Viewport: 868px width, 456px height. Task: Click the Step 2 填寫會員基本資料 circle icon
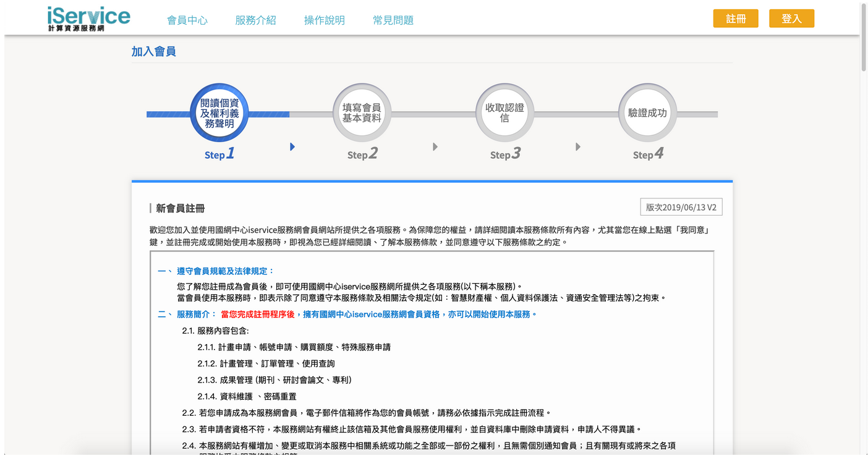pyautogui.click(x=362, y=113)
